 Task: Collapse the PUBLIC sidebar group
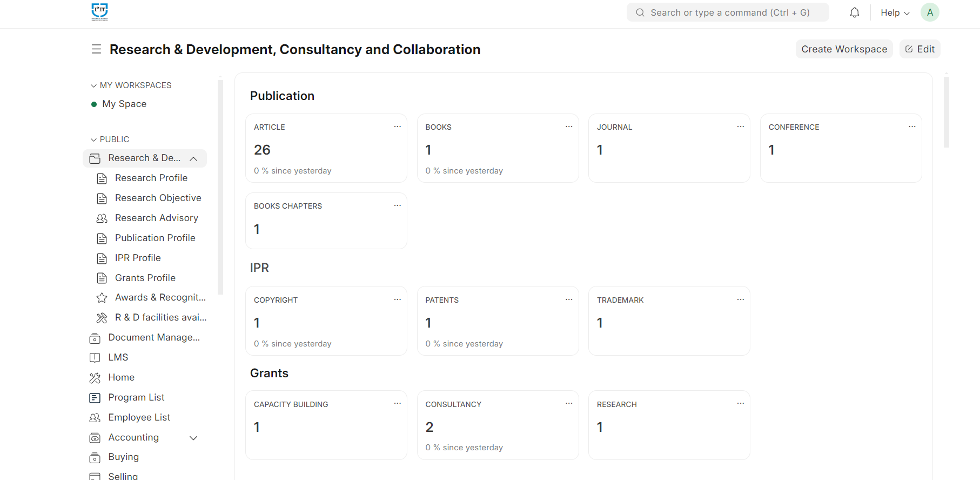coord(94,139)
